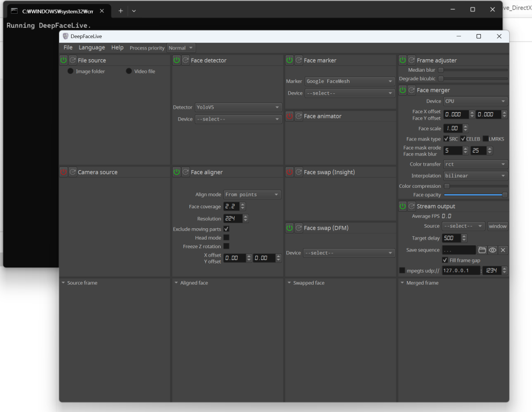The width and height of the screenshot is (532, 412).
Task: Adjust the Median blur slider
Action: (473, 69)
